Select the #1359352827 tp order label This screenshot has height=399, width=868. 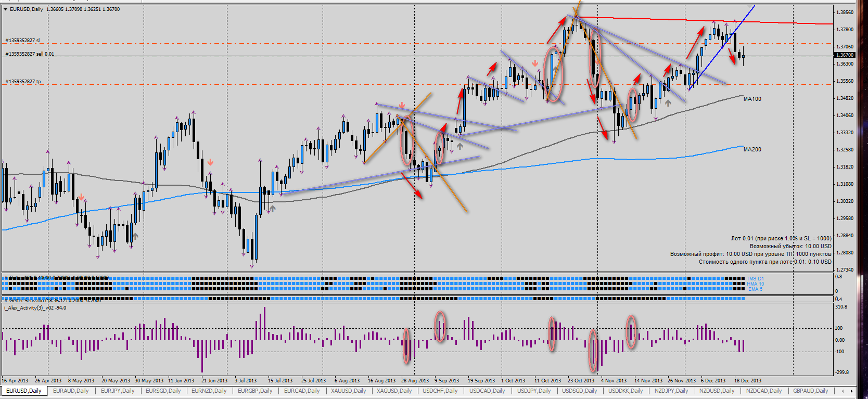[23, 82]
